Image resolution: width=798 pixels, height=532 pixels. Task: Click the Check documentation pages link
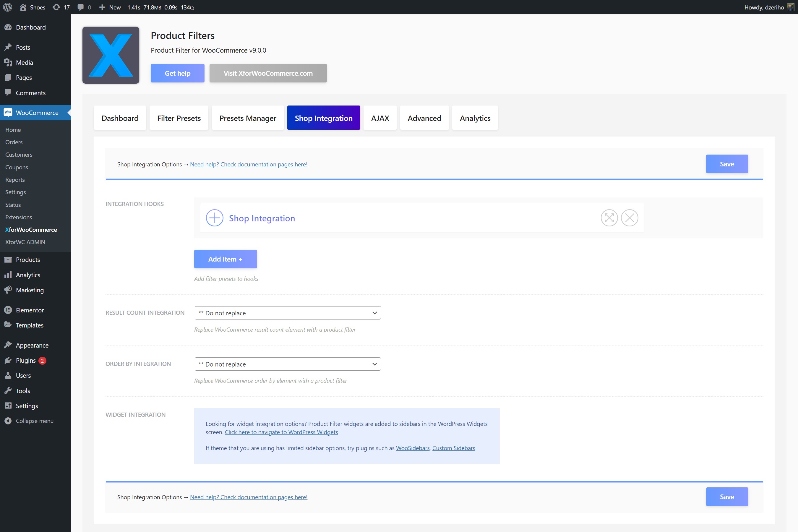tap(248, 164)
